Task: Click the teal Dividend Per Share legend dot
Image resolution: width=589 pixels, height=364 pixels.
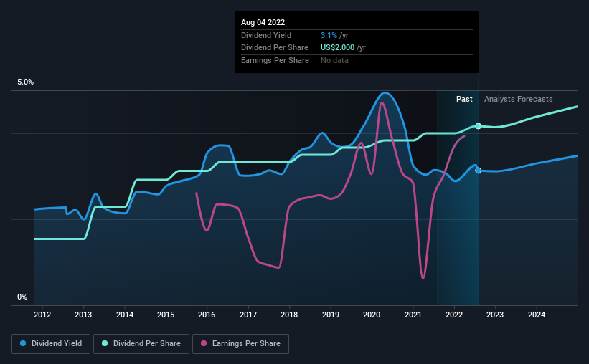Action: coord(105,343)
